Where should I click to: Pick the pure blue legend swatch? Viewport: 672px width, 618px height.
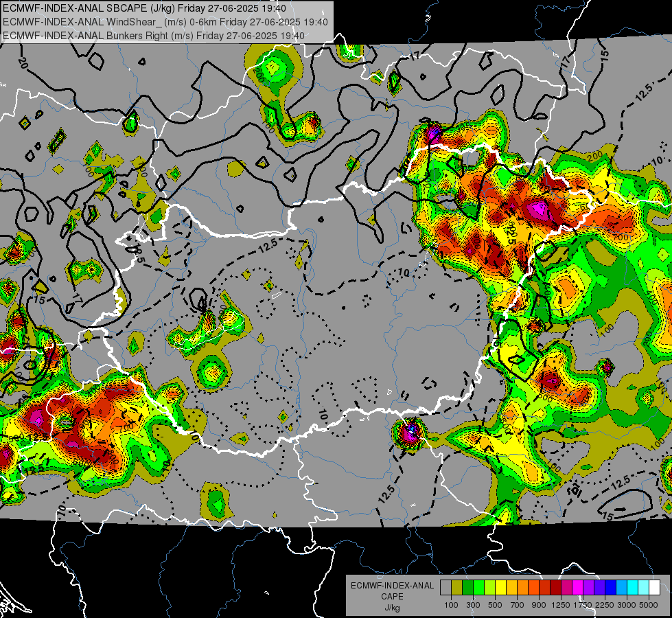tap(611, 588)
